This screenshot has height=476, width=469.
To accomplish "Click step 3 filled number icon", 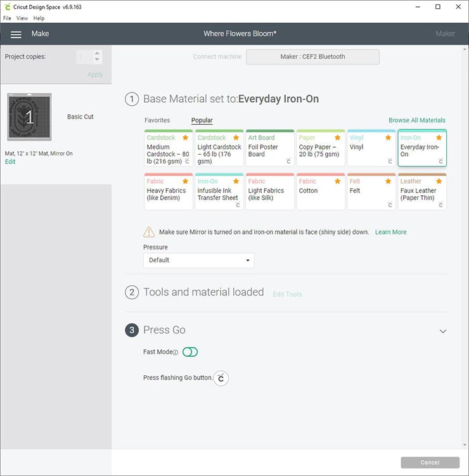I will click(132, 330).
